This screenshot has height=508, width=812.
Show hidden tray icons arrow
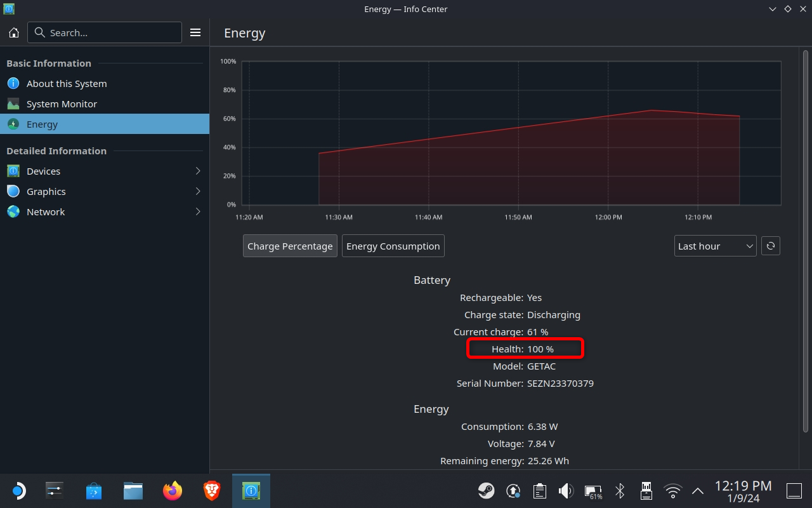coord(698,490)
